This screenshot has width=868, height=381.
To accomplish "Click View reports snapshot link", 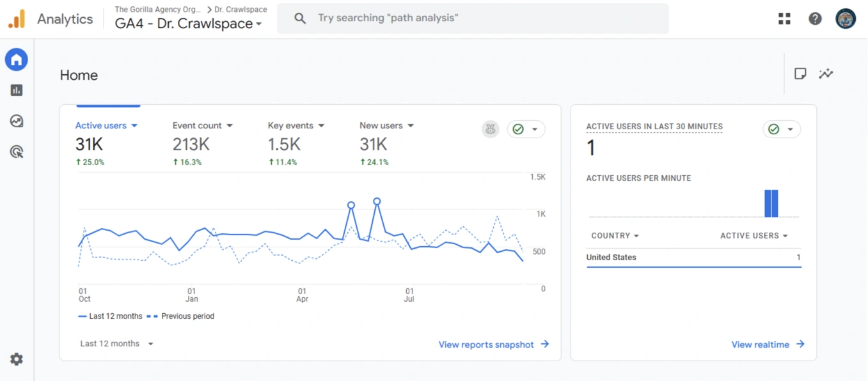I will 494,345.
